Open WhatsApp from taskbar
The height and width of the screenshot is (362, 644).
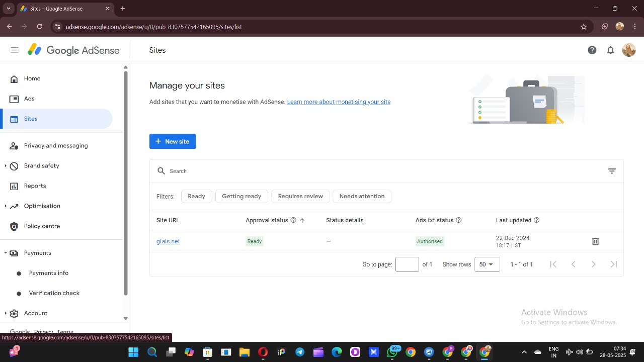[x=392, y=352]
